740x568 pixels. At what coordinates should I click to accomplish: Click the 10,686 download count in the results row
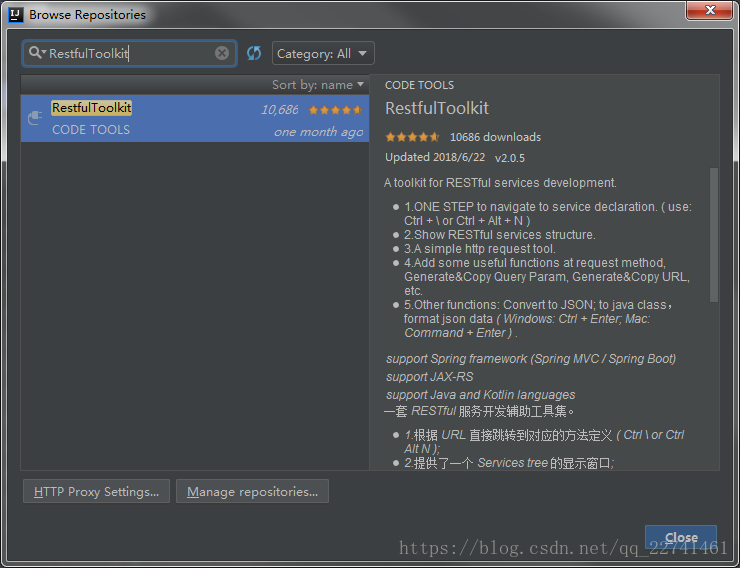(x=280, y=110)
